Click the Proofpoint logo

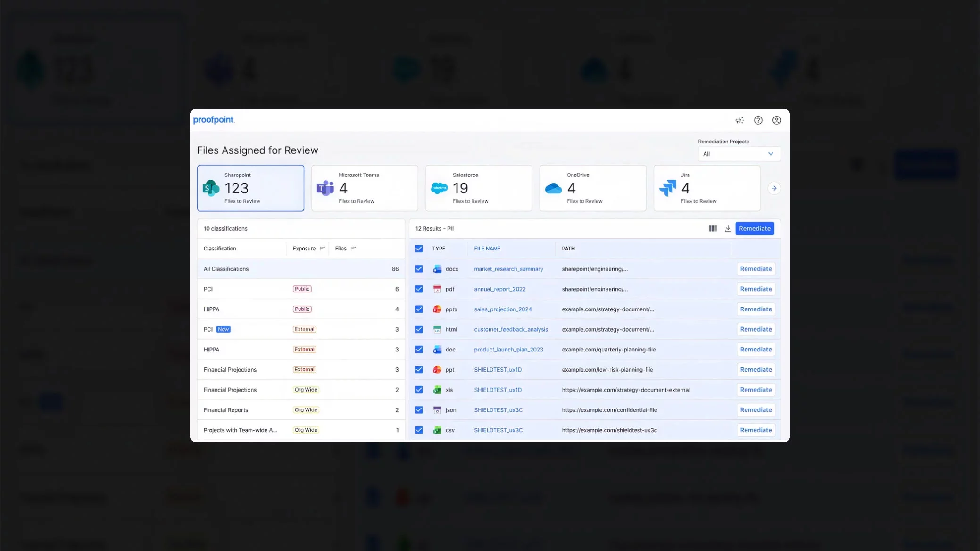(214, 120)
